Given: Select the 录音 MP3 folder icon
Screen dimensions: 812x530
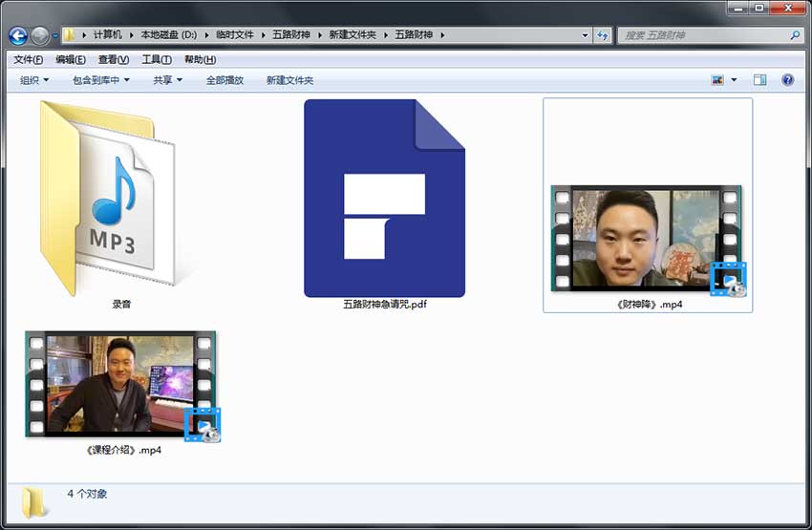Looking at the screenshot, I should 109,198.
